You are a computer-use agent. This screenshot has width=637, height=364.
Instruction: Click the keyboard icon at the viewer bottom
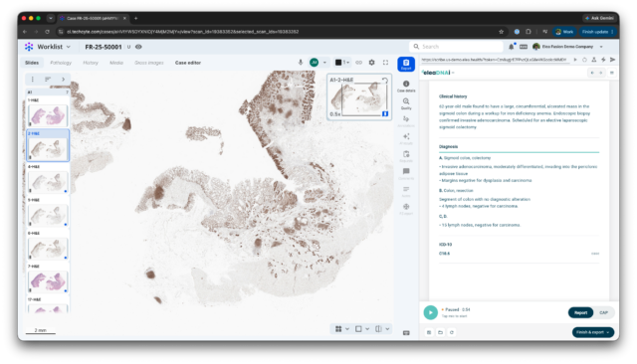coord(406,333)
